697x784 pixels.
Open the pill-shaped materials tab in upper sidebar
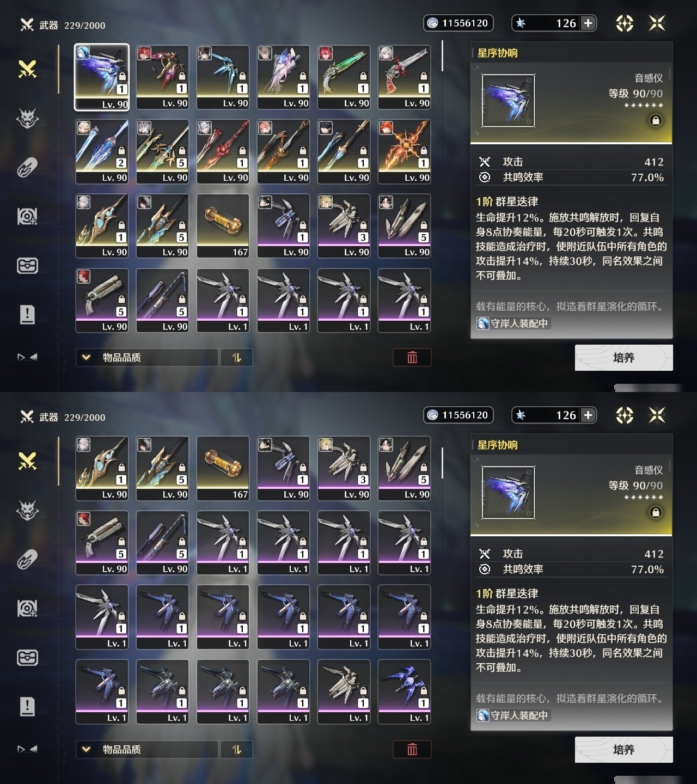point(27,167)
